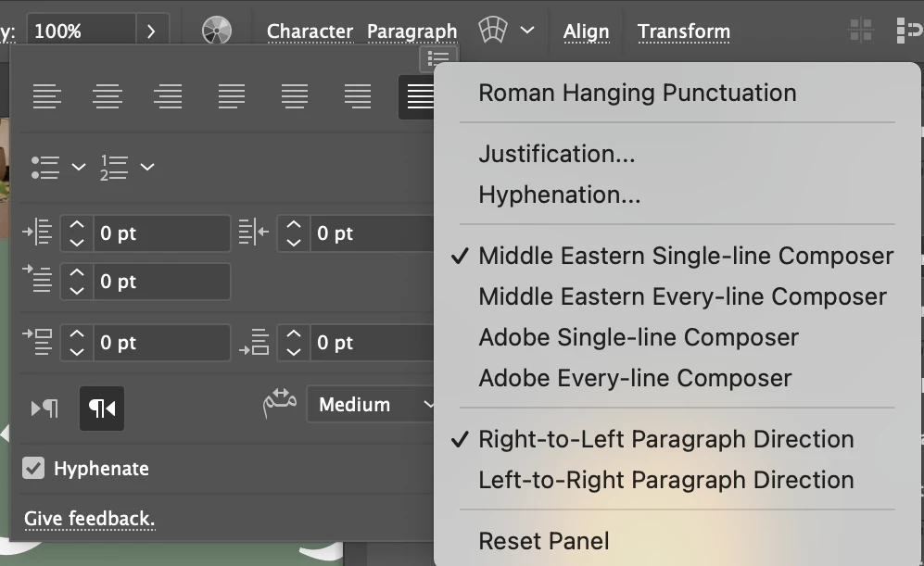This screenshot has height=566, width=924.
Task: Expand the bullet list options dropdown
Action: pyautogui.click(x=79, y=168)
